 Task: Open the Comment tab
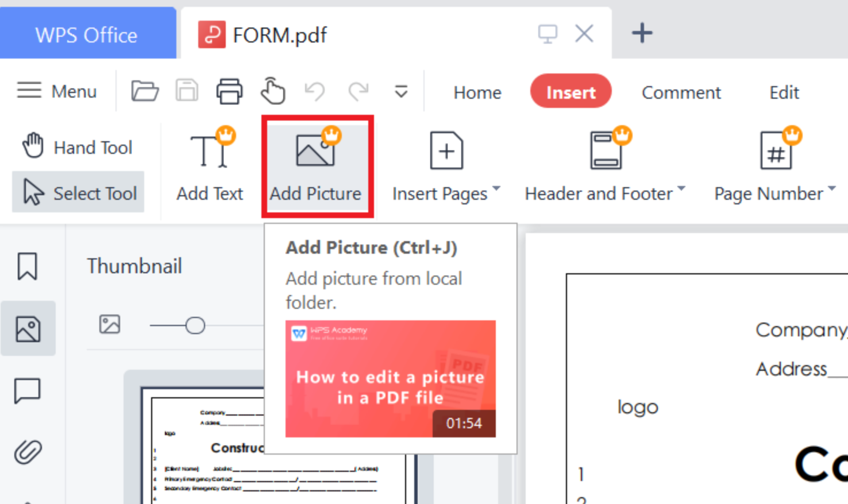(x=681, y=92)
